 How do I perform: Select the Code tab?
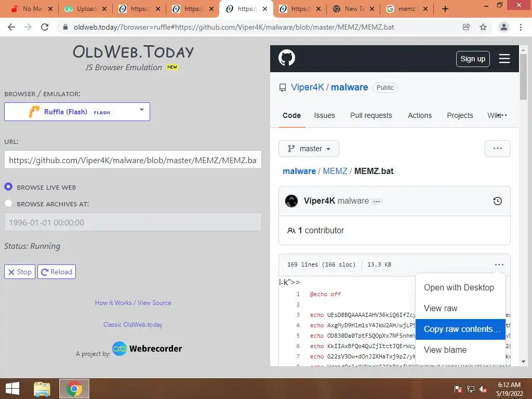[x=292, y=115]
